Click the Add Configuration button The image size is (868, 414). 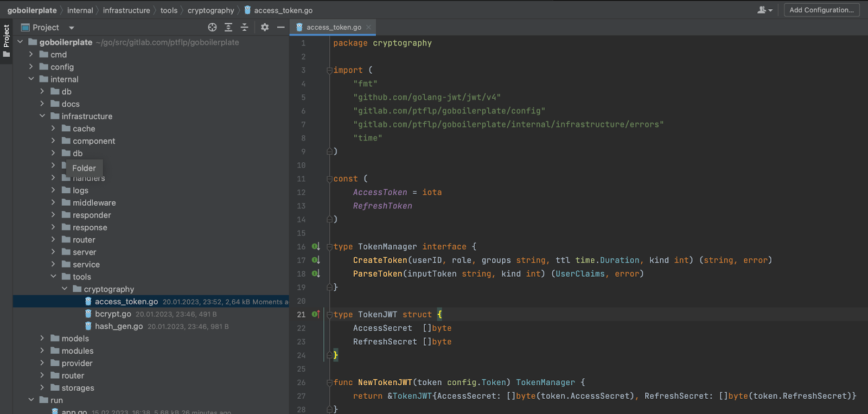[821, 10]
